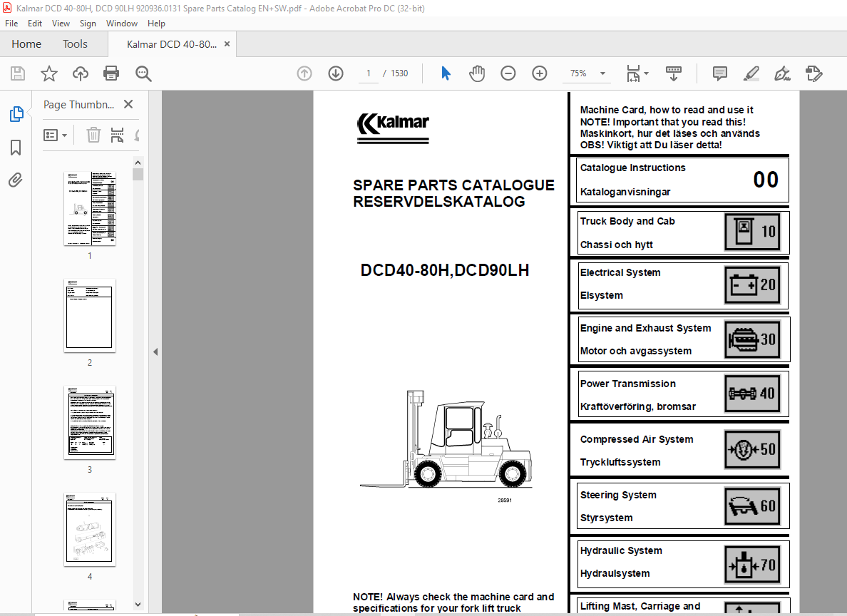This screenshot has width=847, height=616.
Task: Activate the selection arrow tool
Action: tap(446, 73)
